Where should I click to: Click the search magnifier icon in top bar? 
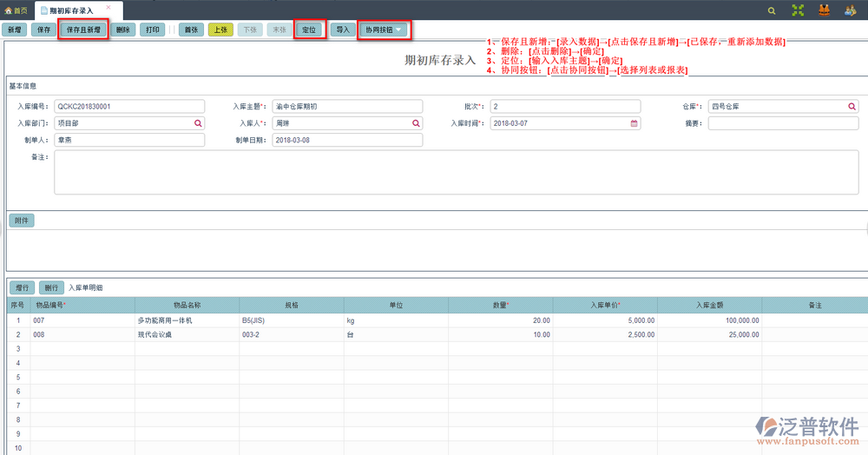click(772, 10)
